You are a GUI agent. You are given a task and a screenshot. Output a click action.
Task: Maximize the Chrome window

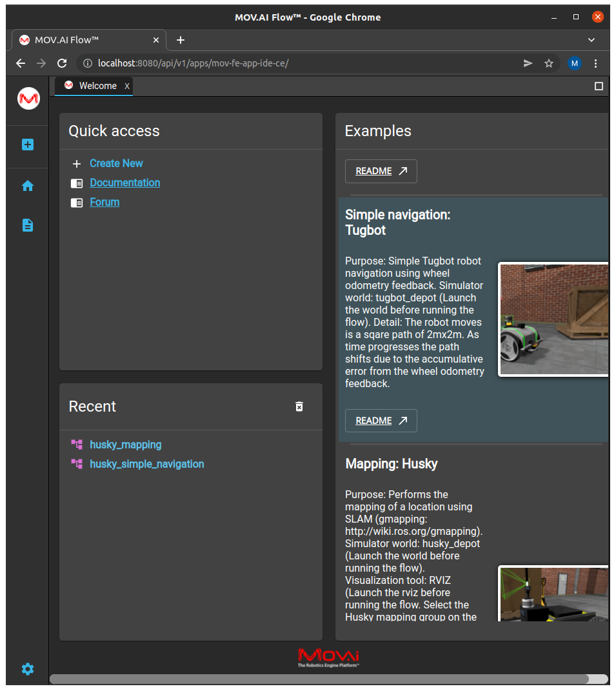click(576, 17)
